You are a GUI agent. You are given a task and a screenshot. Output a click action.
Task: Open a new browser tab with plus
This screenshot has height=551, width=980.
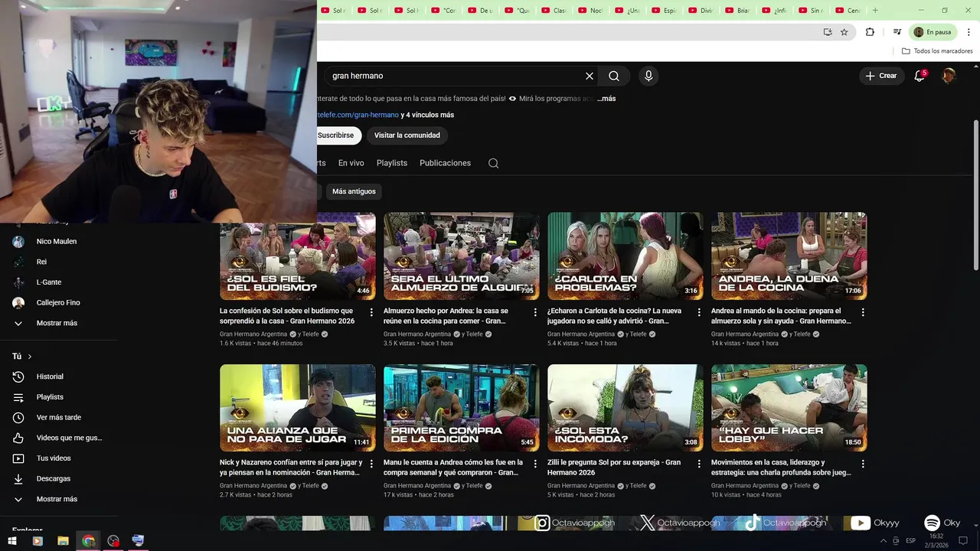(x=875, y=11)
